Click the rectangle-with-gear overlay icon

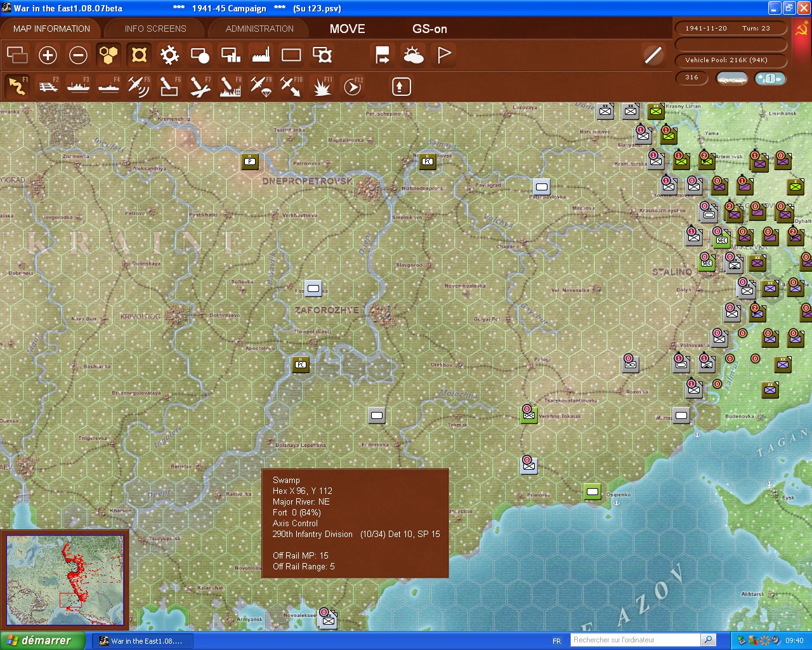[322, 55]
